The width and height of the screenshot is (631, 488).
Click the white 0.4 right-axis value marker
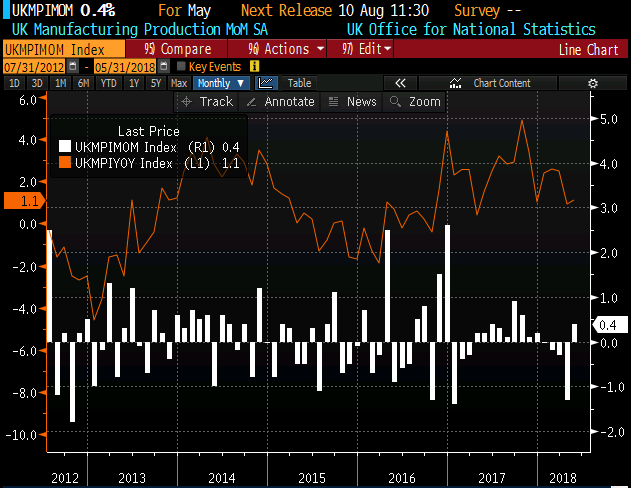tap(610, 325)
